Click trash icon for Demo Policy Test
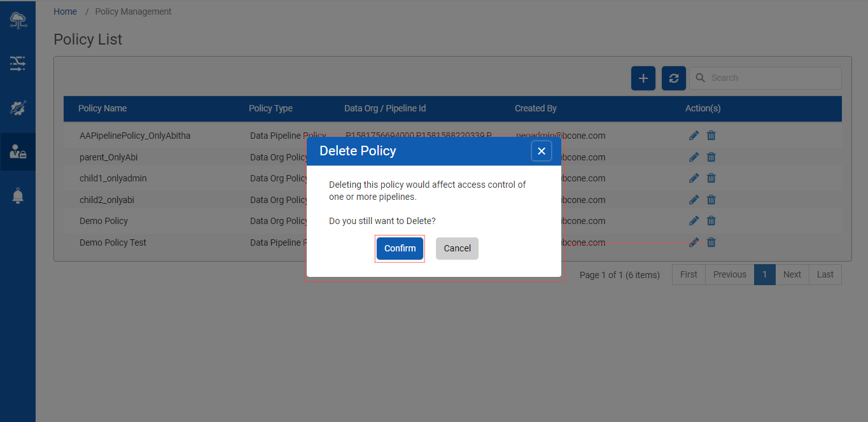The height and width of the screenshot is (422, 868). click(711, 243)
